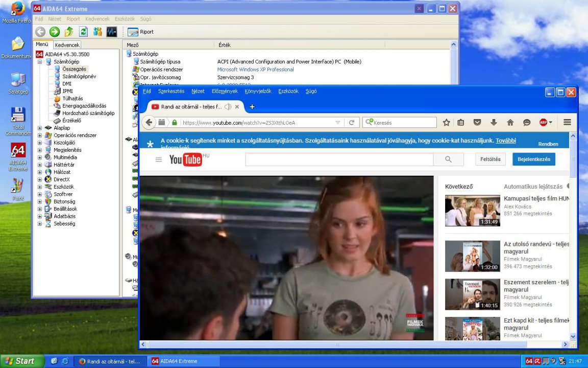Click AIDA64 monitor graph toolbar icon
Screen dimensions: 588x368
112,32
